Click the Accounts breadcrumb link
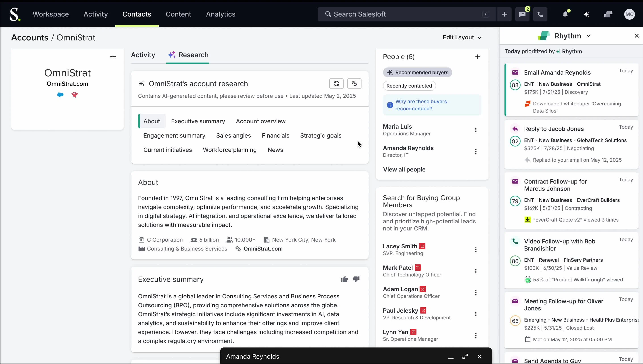The height and width of the screenshot is (364, 643). tap(30, 38)
